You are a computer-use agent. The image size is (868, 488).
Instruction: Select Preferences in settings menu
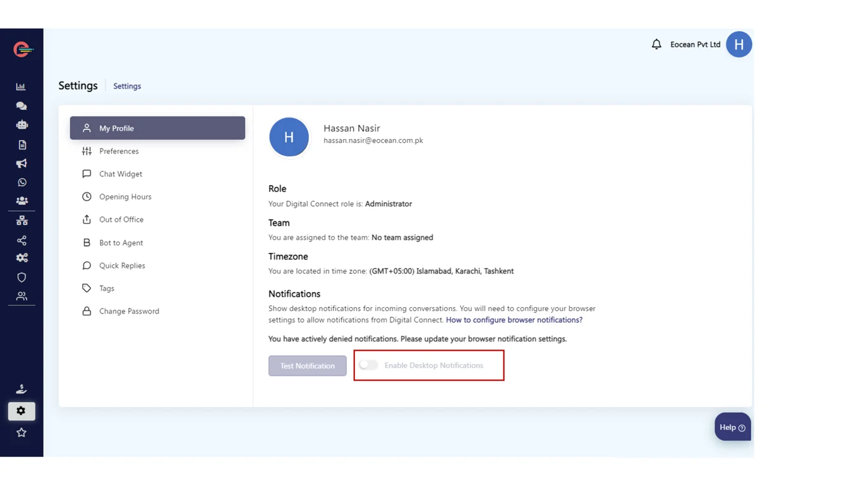pos(119,151)
